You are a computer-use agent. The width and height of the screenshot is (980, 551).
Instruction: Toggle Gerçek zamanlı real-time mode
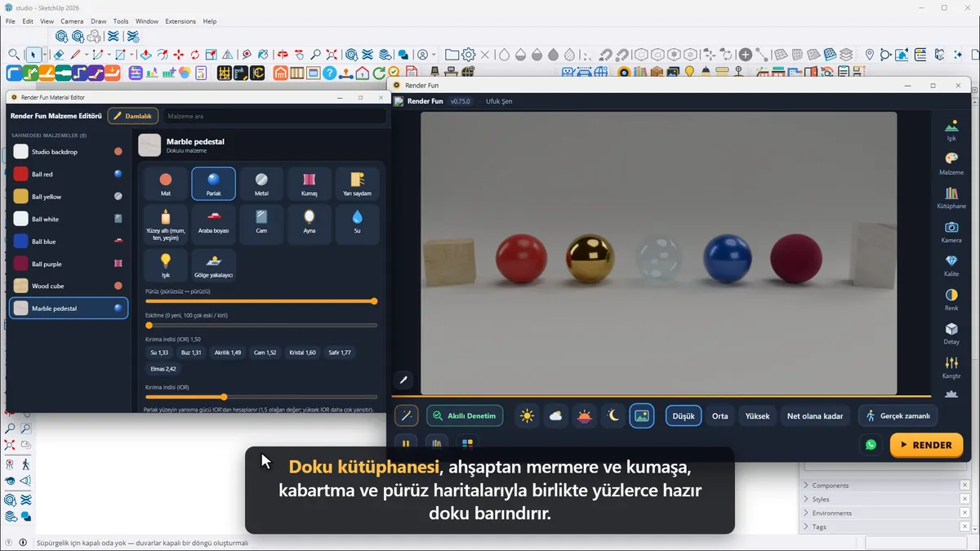898,415
